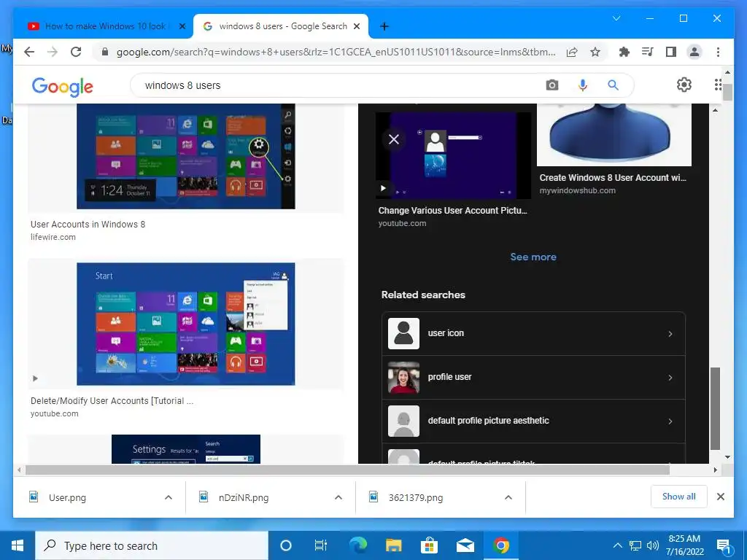Toggle the Chrome side panel
The image size is (747, 560).
[671, 52]
